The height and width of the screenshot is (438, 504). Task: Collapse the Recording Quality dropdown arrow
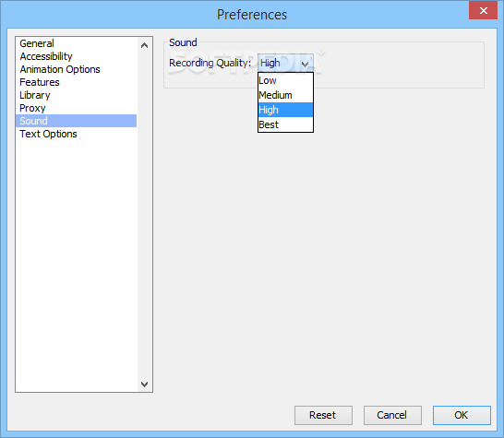pos(305,64)
